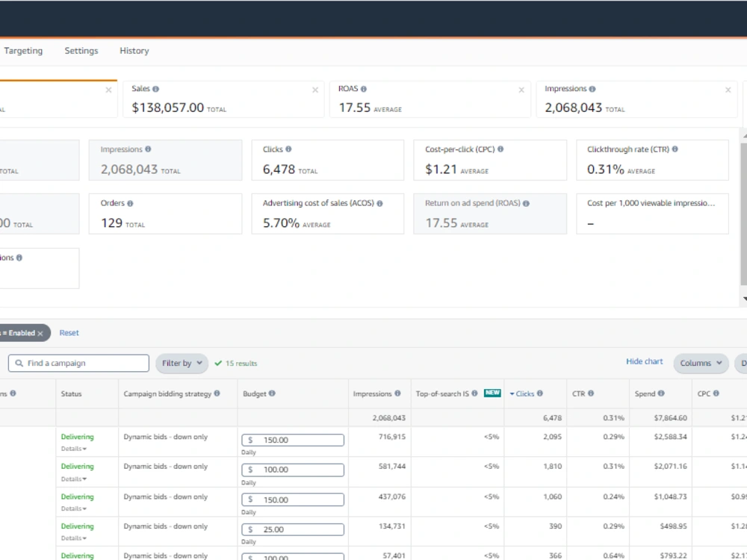The width and height of the screenshot is (747, 560).
Task: Expand Details for the 716,915 impressions campaign
Action: [x=74, y=449]
